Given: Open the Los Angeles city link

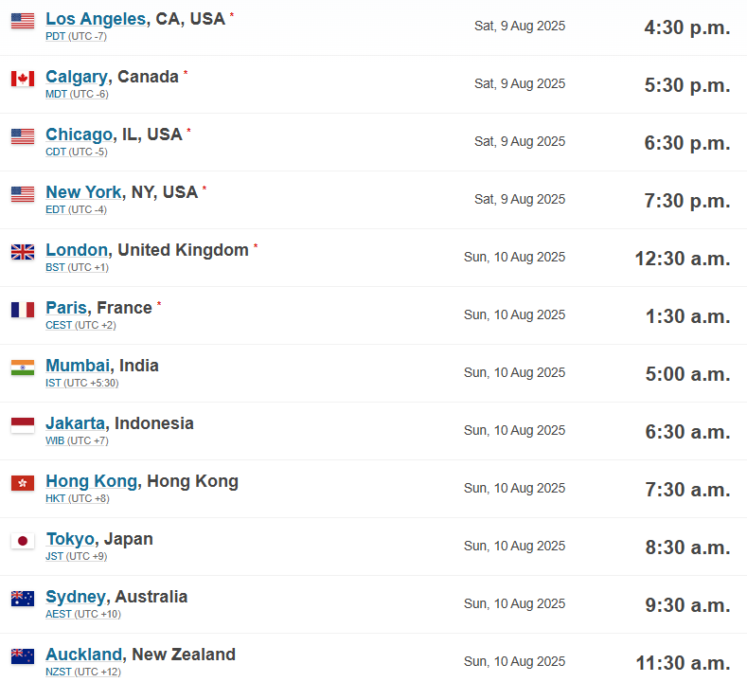Looking at the screenshot, I should (96, 19).
